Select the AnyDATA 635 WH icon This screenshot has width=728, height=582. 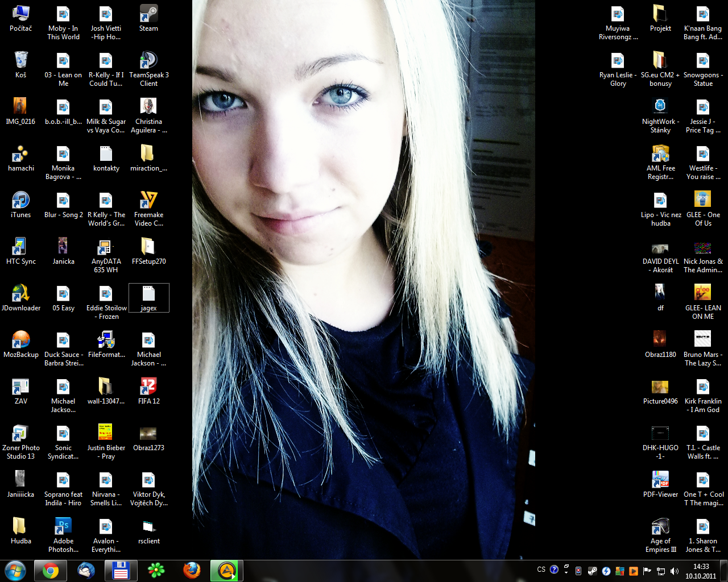(x=106, y=256)
